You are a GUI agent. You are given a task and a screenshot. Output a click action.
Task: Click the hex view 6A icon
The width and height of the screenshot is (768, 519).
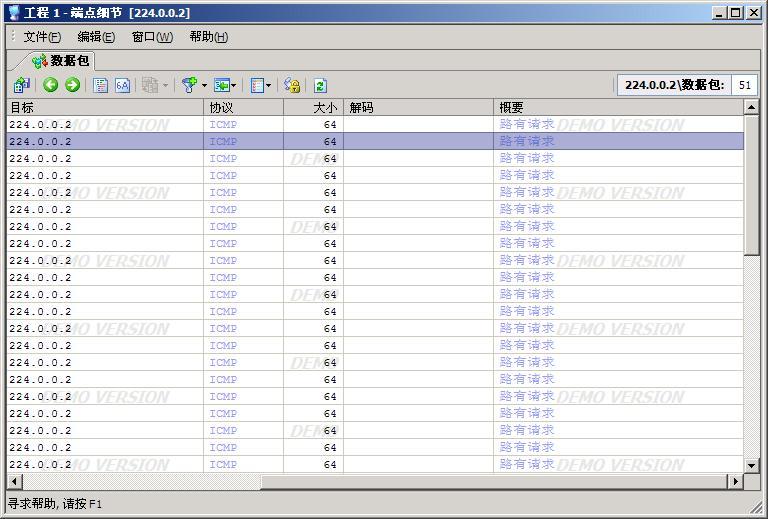tap(122, 86)
